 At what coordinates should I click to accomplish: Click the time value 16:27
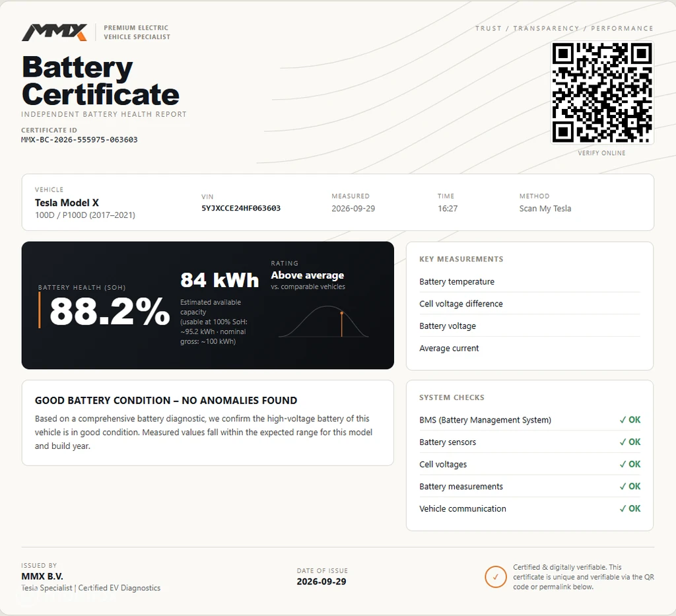448,209
